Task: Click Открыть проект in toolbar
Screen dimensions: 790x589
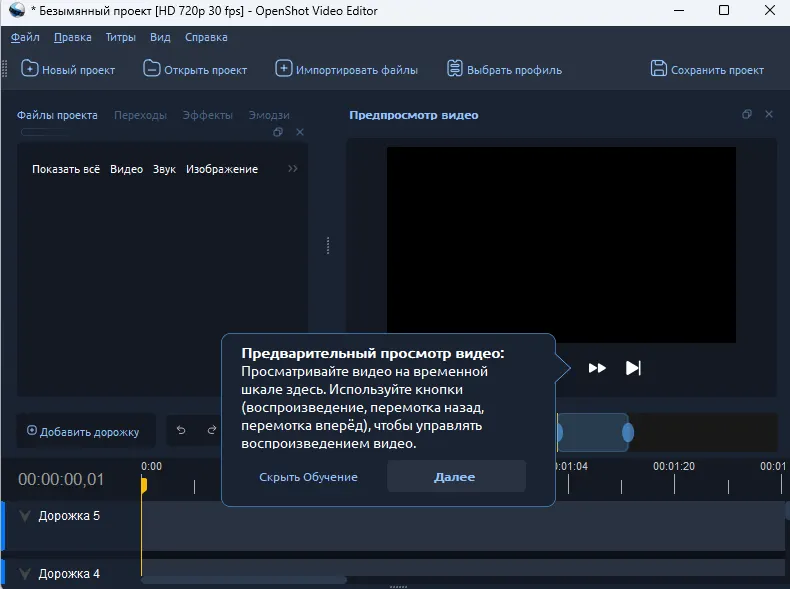Action: coord(195,70)
